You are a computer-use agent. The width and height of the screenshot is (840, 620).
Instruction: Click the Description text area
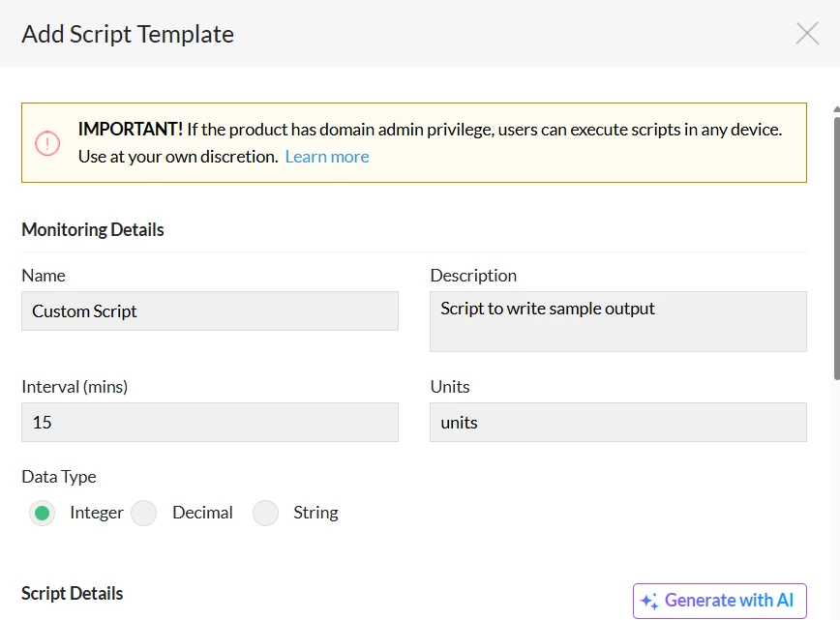coord(618,321)
